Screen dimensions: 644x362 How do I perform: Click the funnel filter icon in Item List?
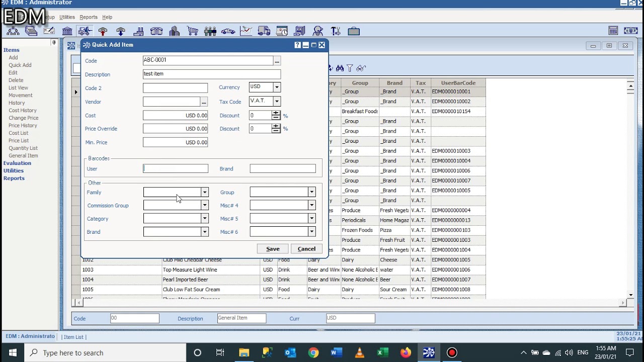click(x=350, y=68)
